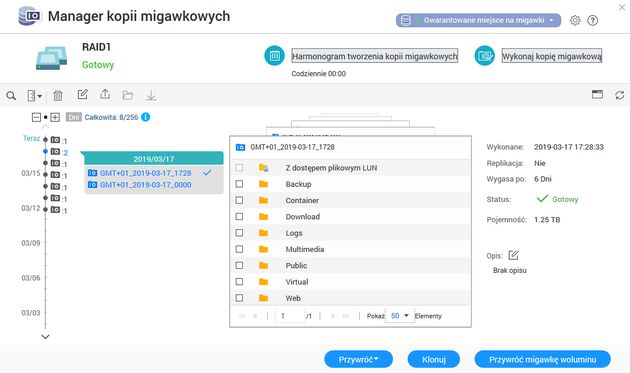Open the Pokaż 50 items-per-page dropdown

pyautogui.click(x=400, y=316)
